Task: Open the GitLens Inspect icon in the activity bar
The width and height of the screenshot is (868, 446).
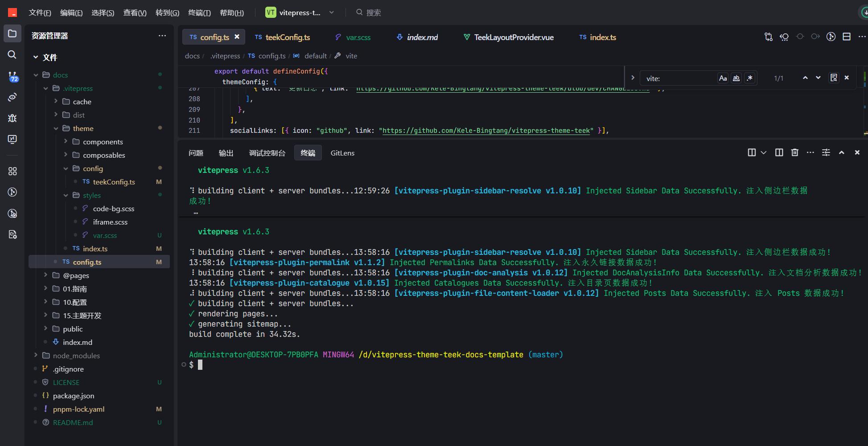Action: pyautogui.click(x=12, y=213)
